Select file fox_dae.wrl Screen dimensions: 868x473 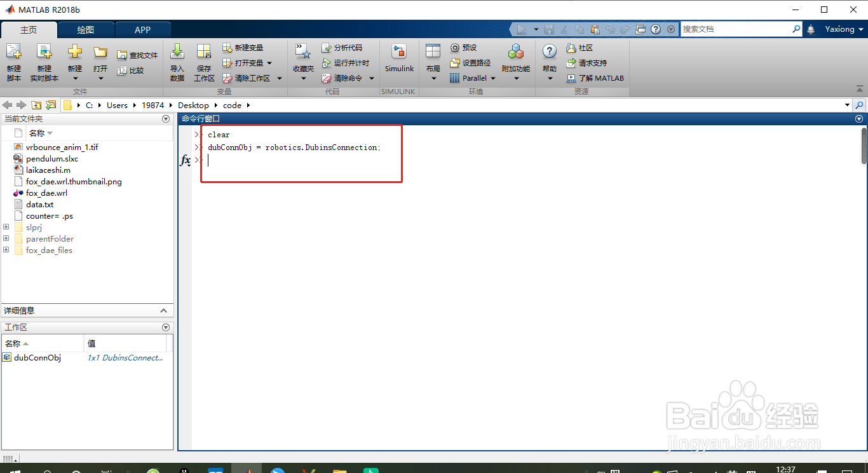tap(46, 193)
